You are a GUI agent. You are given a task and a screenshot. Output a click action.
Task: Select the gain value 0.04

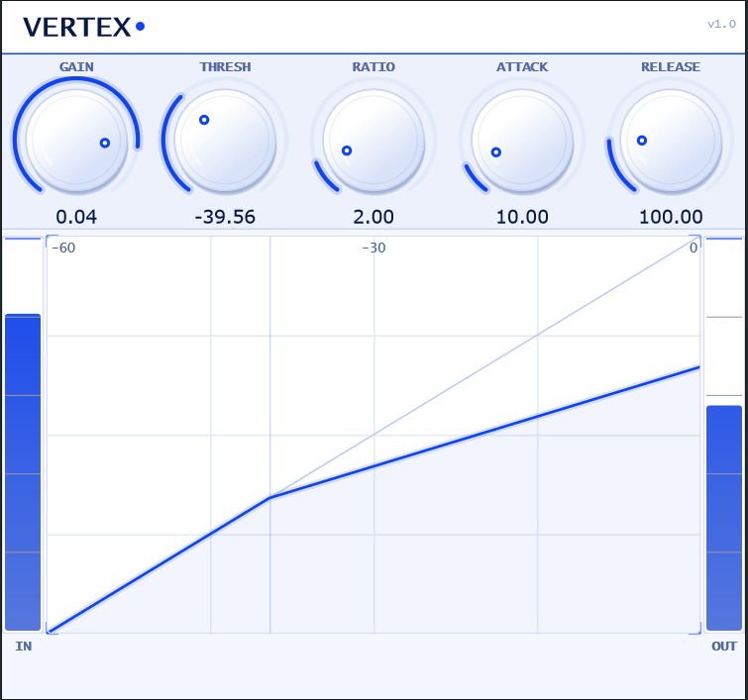coord(76,217)
